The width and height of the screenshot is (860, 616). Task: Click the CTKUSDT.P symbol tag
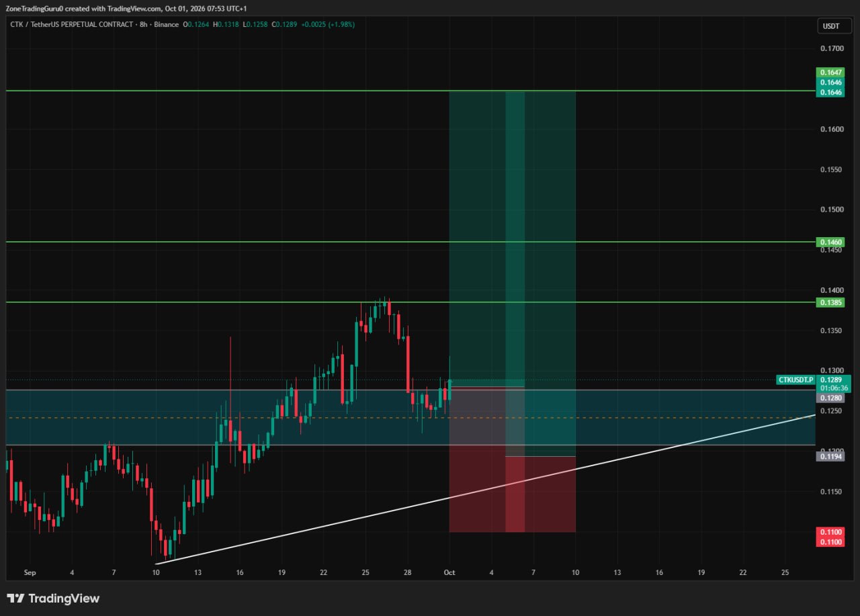point(795,380)
